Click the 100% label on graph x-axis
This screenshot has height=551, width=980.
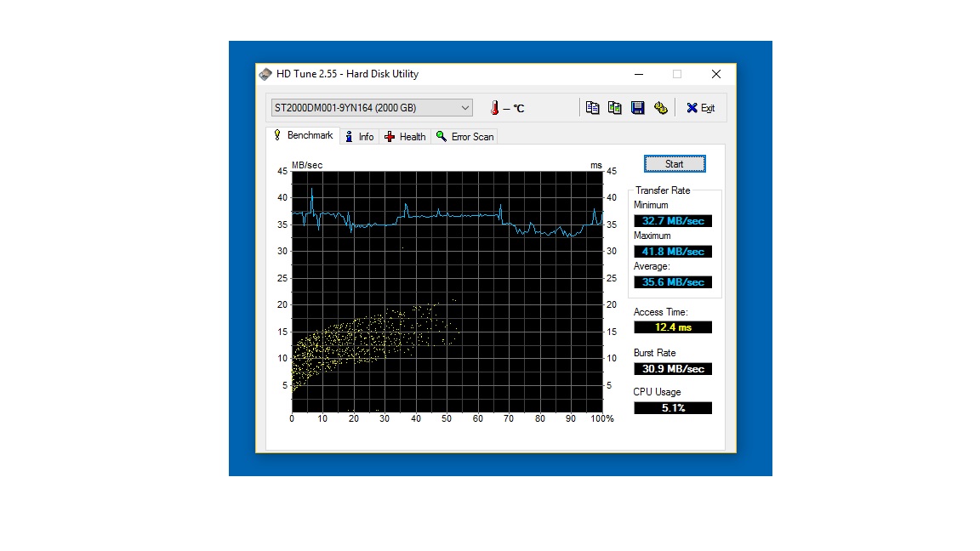(x=602, y=418)
